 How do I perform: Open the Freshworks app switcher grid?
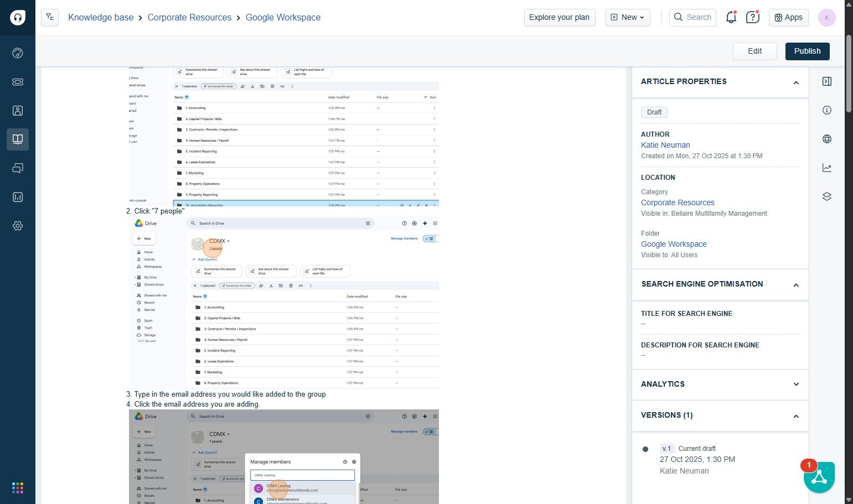(18, 488)
